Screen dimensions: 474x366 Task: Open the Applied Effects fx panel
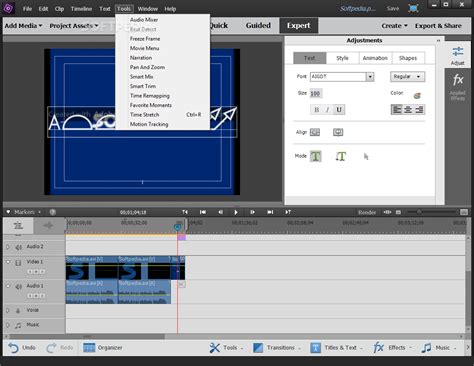pyautogui.click(x=458, y=86)
